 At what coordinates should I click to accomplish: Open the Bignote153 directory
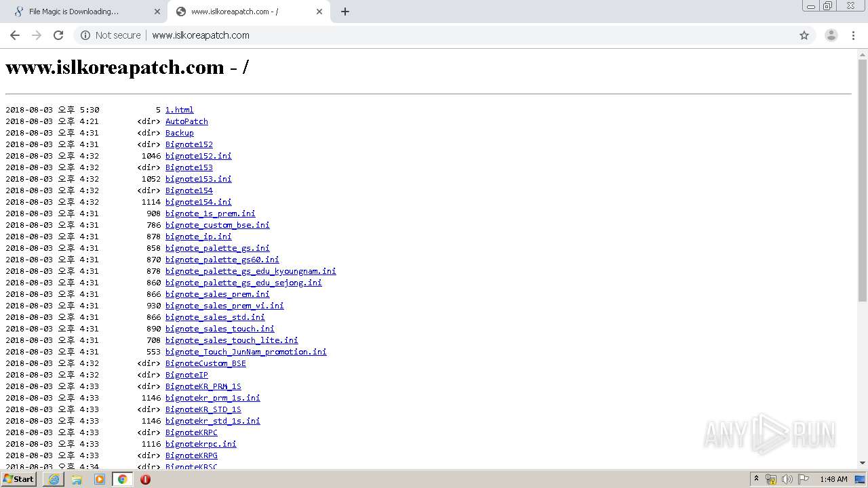pos(189,167)
